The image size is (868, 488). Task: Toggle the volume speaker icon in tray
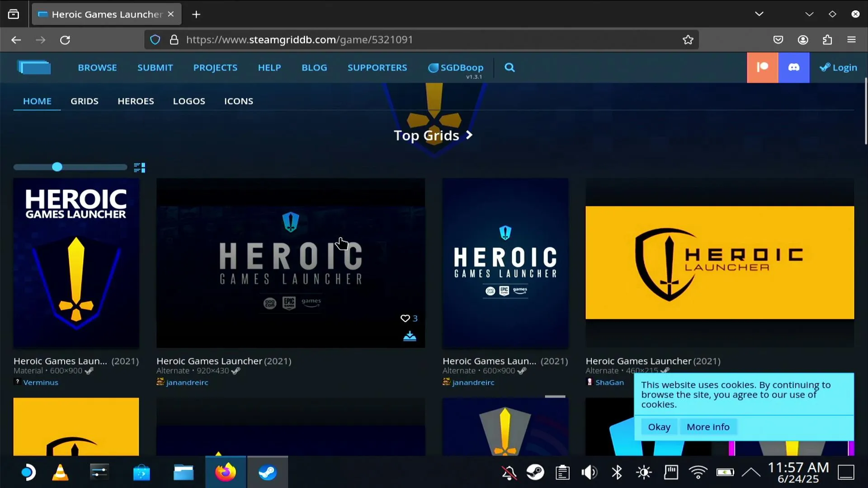(x=589, y=473)
